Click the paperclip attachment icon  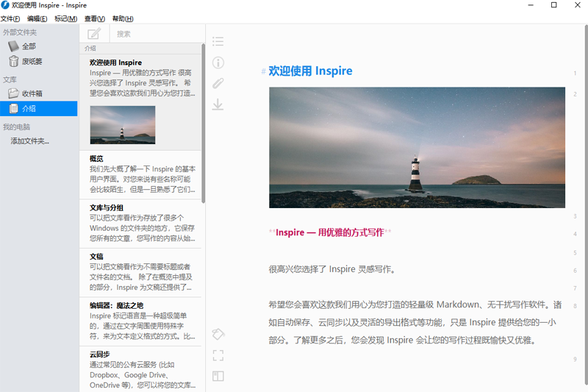point(218,83)
